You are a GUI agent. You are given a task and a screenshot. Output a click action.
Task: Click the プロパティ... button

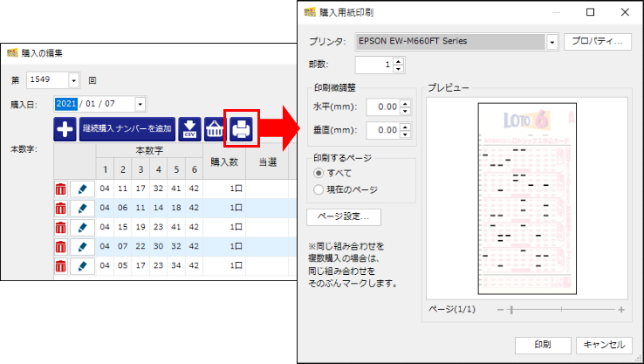click(x=598, y=42)
